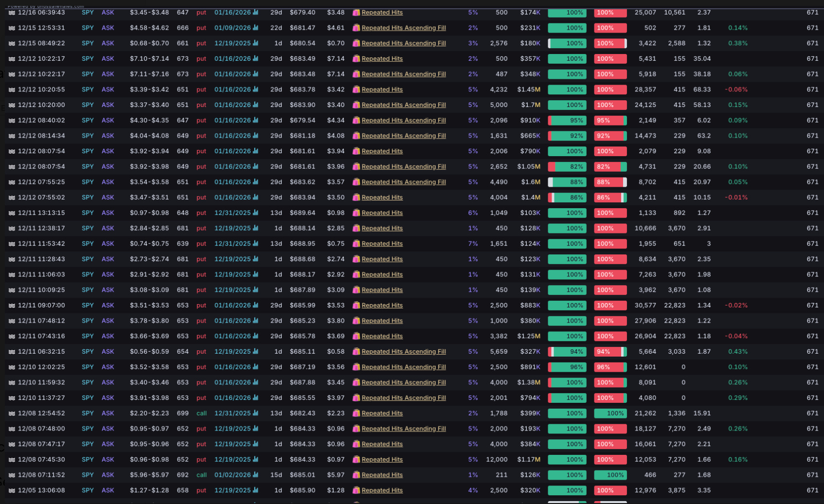Image resolution: width=824 pixels, height=504 pixels.
Task: Click the red 95% bar in the 12/12 08:40:02 row
Action: (610, 120)
